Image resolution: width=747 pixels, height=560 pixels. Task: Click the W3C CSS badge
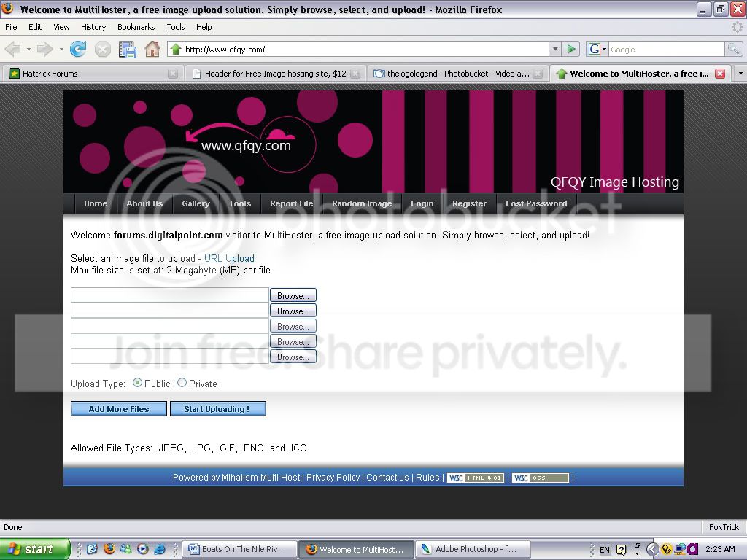[x=541, y=478]
